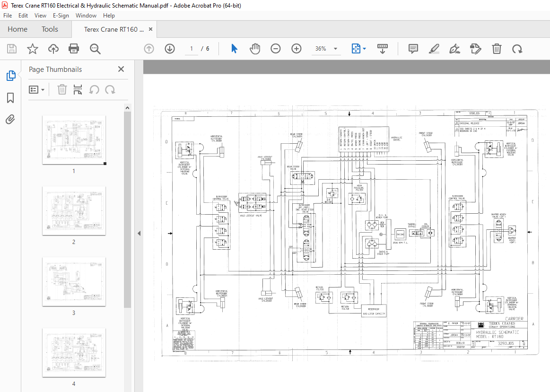The width and height of the screenshot is (550, 392).
Task: Activate the Hand pan tool
Action: point(255,49)
